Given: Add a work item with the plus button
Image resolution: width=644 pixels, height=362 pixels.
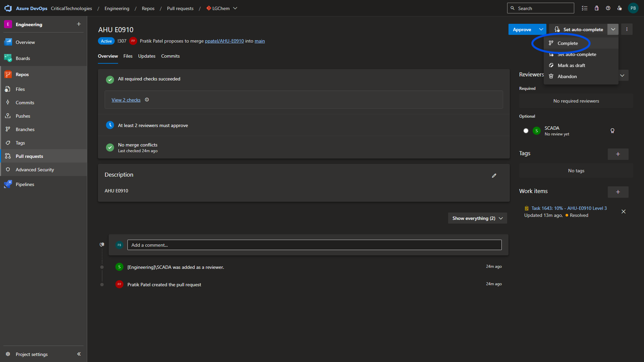Looking at the screenshot, I should (618, 192).
